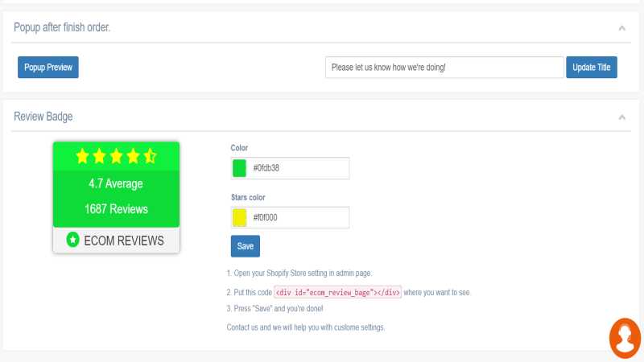644x362 pixels.
Task: Collapse the Review Badge section
Action: coord(621,117)
